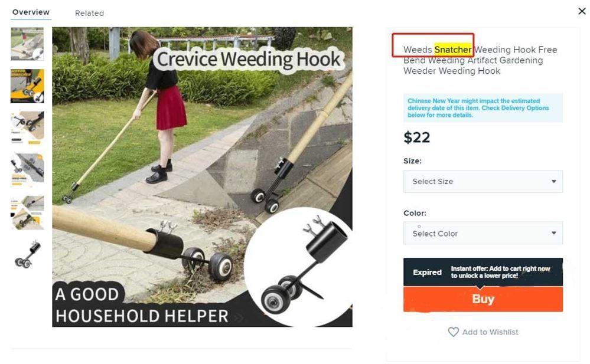Image resolution: width=590 pixels, height=364 pixels.
Task: Switch to the Related tab
Action: tap(89, 13)
